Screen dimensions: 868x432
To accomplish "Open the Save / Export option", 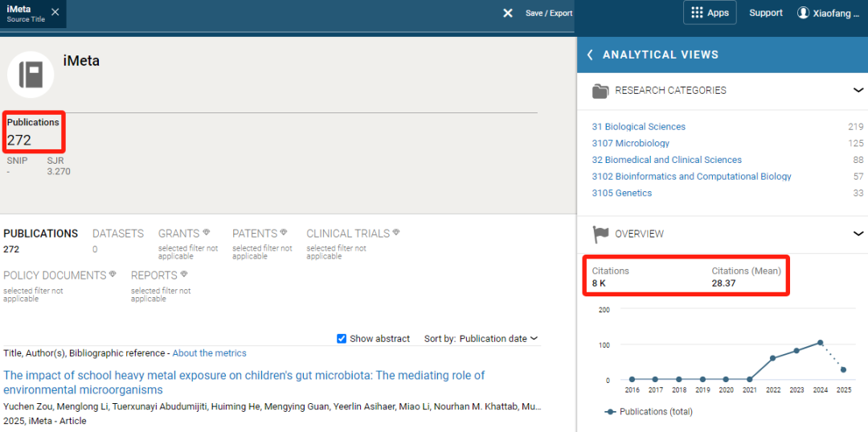I will pos(549,14).
